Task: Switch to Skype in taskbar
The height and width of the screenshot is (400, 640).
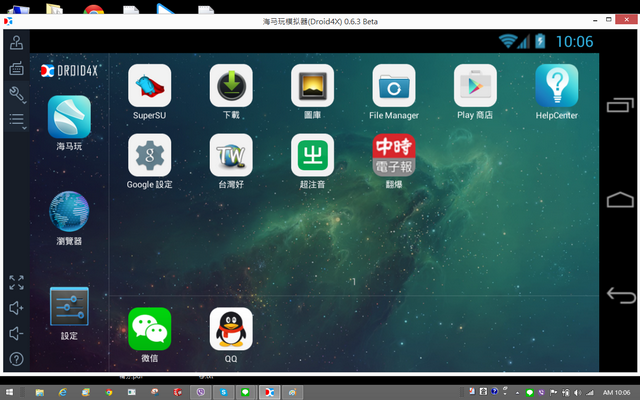Action: click(223, 392)
